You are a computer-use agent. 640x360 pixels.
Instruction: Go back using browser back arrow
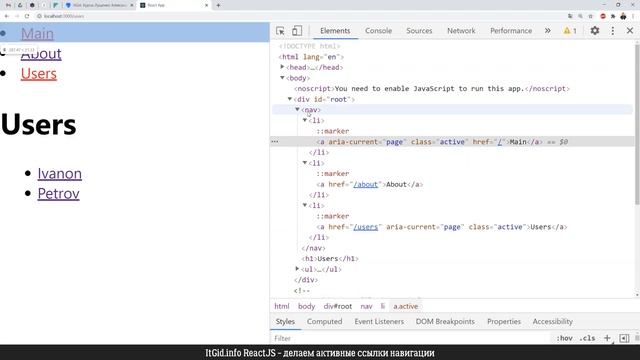pos(7,16)
